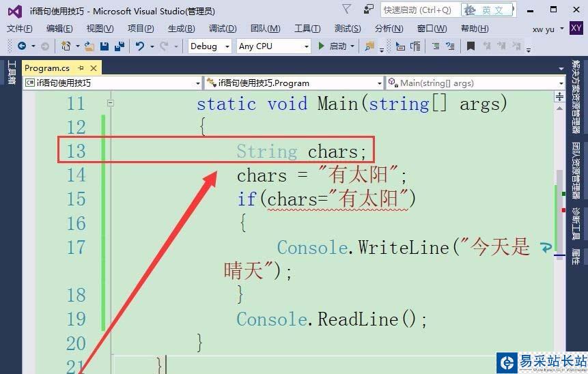This screenshot has width=588, height=374.
Task: Open the xw yu account dropdown
Action: [562, 29]
